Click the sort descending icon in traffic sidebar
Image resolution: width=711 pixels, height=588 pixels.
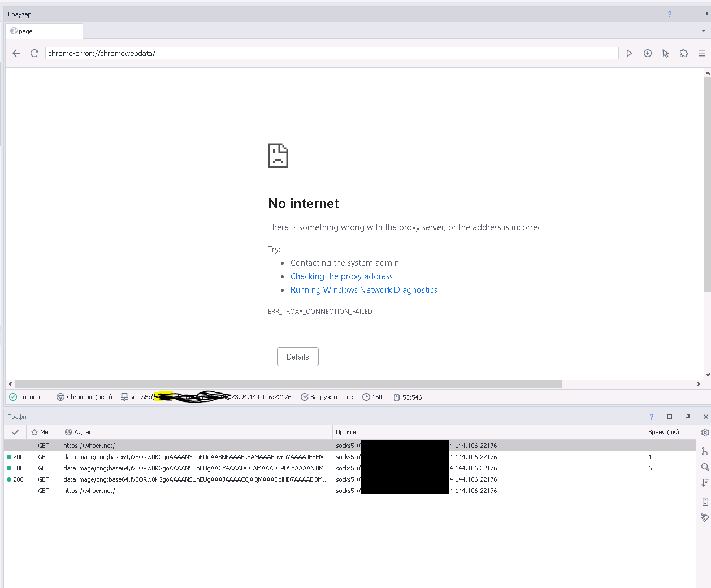pyautogui.click(x=705, y=482)
